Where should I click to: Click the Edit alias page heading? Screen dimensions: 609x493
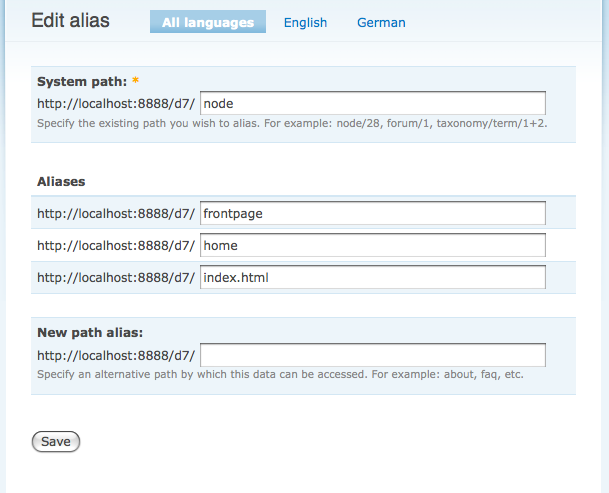click(x=71, y=21)
